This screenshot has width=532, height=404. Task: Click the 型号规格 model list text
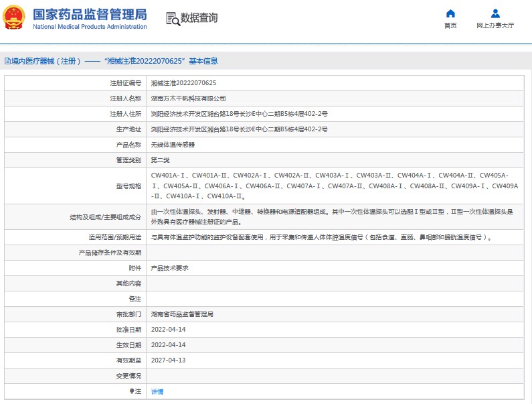tap(335, 186)
